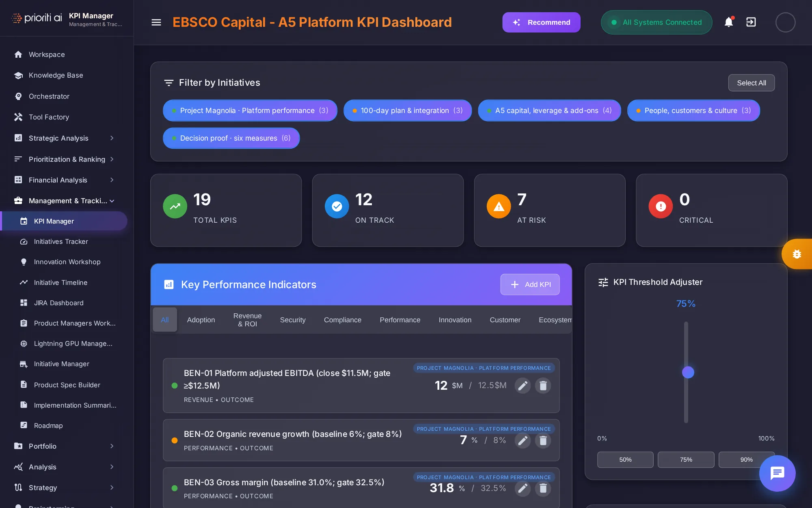Switch to the Compliance tab
Image resolution: width=812 pixels, height=508 pixels.
tap(343, 320)
